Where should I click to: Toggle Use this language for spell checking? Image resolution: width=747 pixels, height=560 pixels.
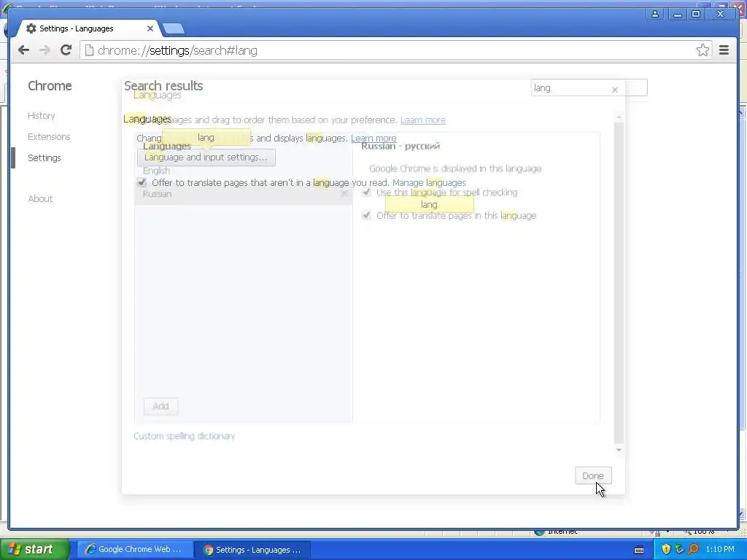point(366,192)
